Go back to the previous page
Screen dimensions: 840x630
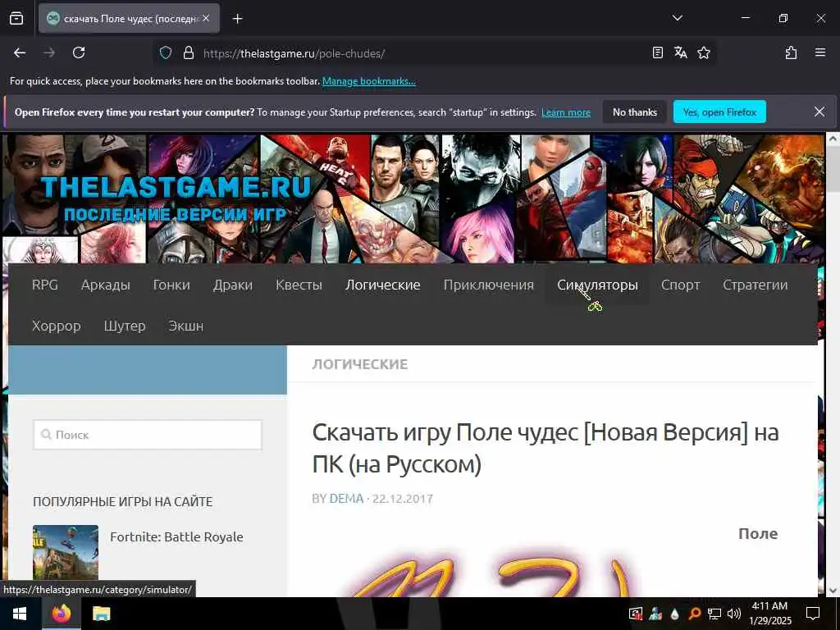(20, 52)
